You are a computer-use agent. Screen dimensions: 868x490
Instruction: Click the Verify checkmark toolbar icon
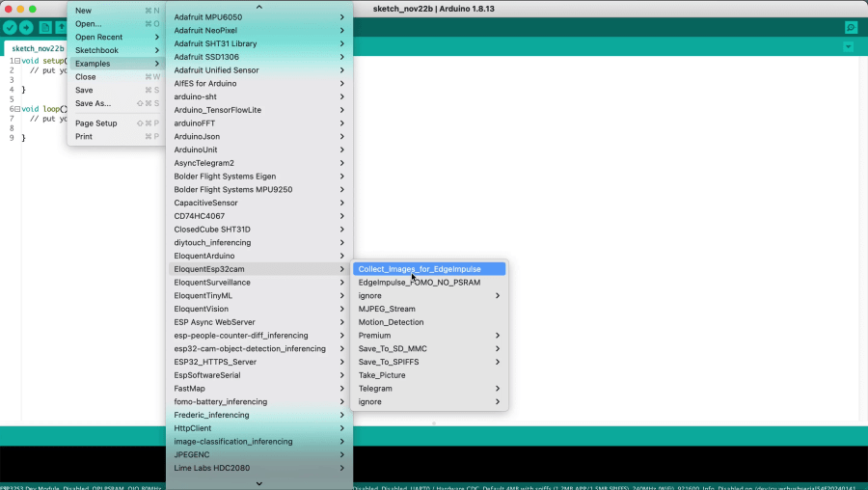(x=10, y=27)
